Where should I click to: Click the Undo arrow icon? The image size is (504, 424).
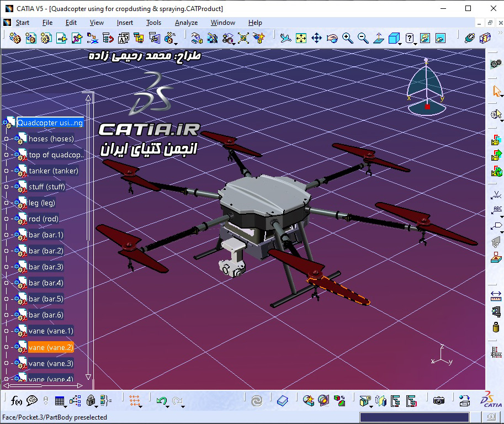pyautogui.click(x=161, y=401)
